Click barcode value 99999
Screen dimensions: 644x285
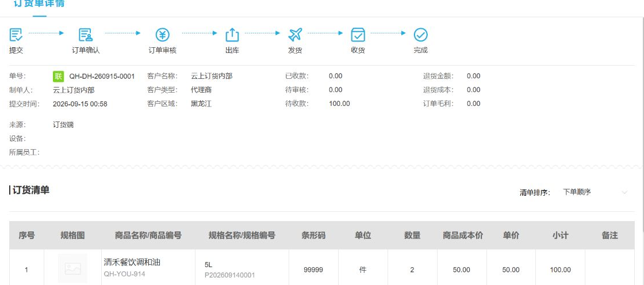pos(313,270)
